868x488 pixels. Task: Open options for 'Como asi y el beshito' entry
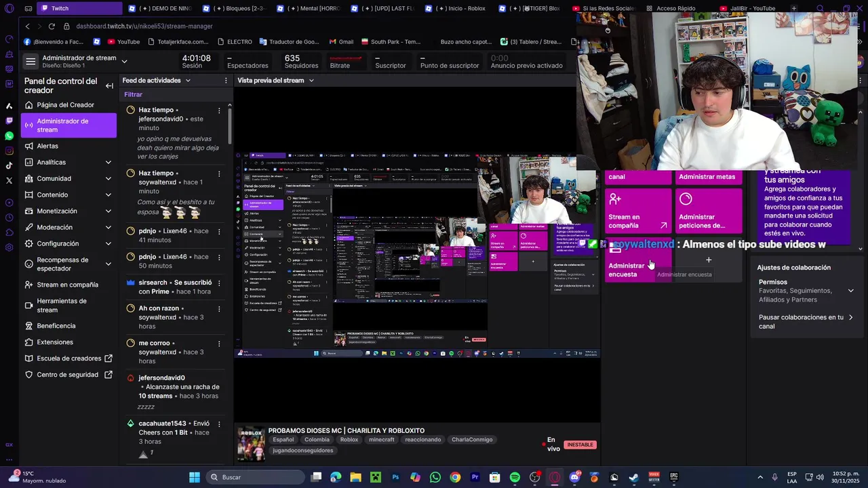218,174
